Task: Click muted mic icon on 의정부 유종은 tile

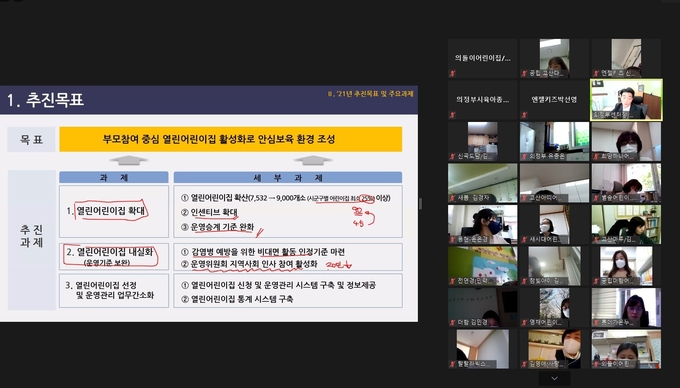Action: [x=525, y=157]
